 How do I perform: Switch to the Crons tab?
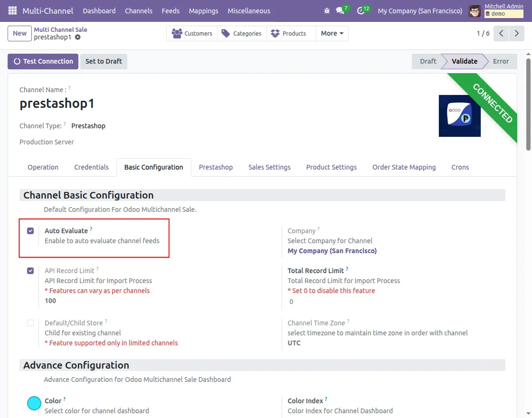coord(460,167)
